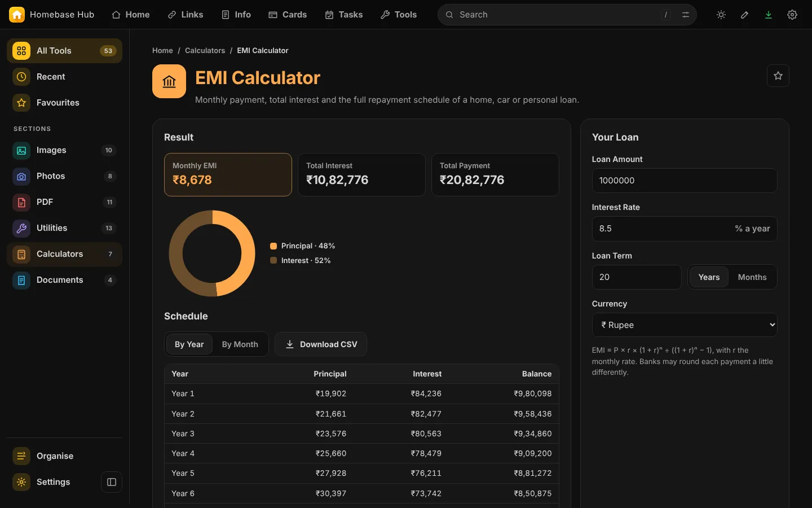Open Settings in the sidebar
The height and width of the screenshot is (508, 812).
pos(53,482)
